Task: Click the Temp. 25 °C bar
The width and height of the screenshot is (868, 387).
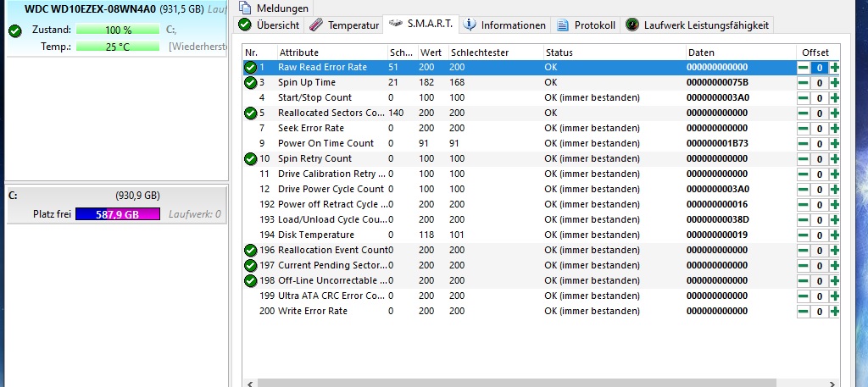Action: (x=118, y=47)
